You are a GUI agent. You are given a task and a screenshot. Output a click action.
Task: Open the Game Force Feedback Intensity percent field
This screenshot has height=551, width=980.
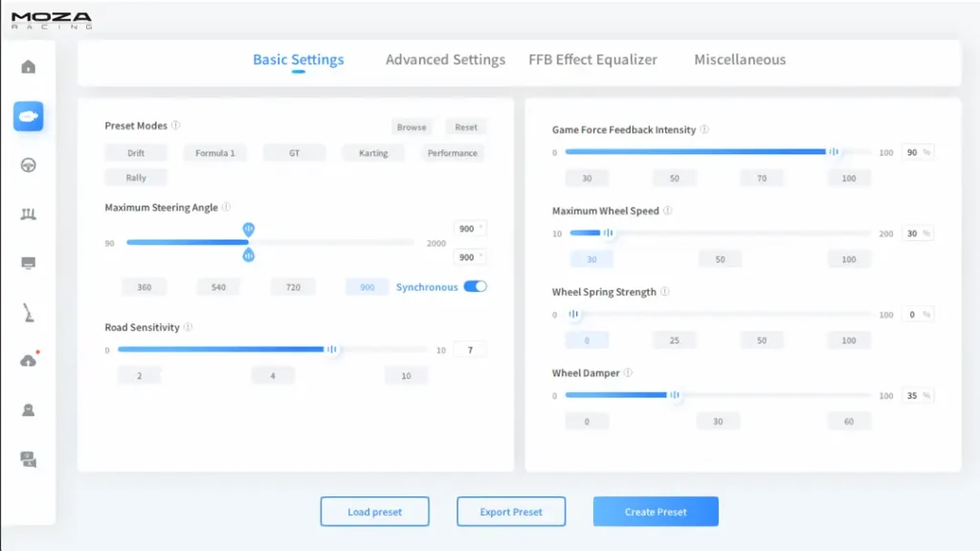[915, 150]
